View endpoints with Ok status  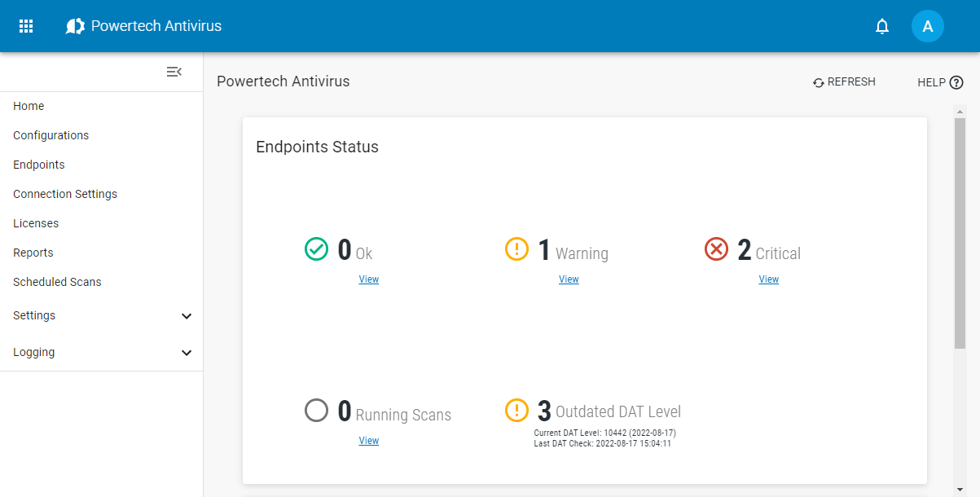[369, 279]
